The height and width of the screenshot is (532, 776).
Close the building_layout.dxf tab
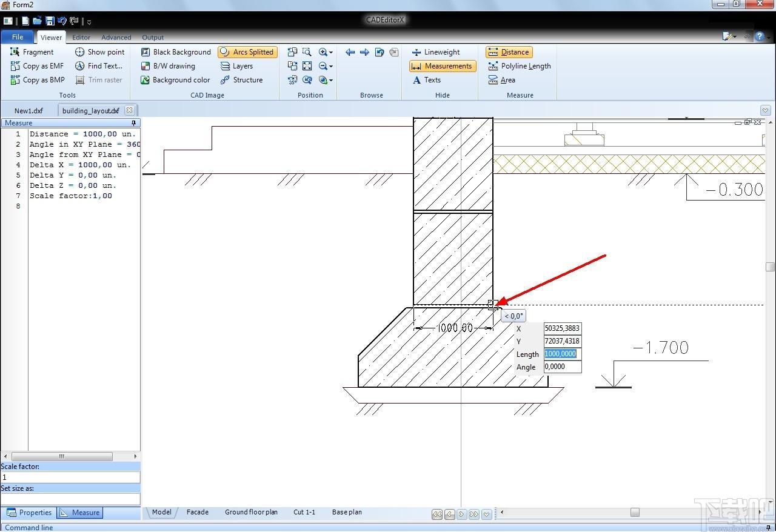pos(129,110)
